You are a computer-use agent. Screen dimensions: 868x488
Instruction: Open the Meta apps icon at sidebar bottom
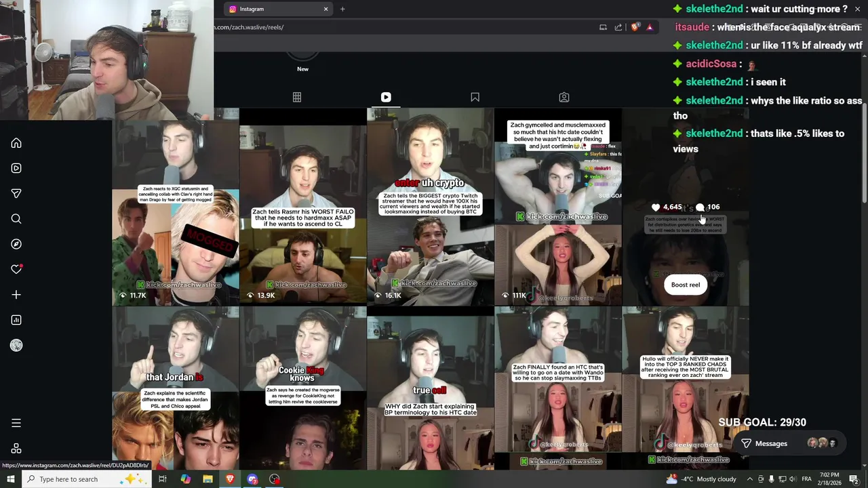point(16,449)
